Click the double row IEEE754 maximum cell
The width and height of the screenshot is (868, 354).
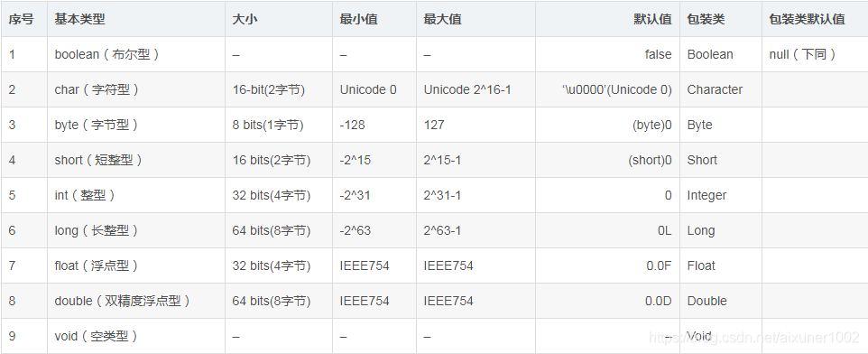[476, 301]
